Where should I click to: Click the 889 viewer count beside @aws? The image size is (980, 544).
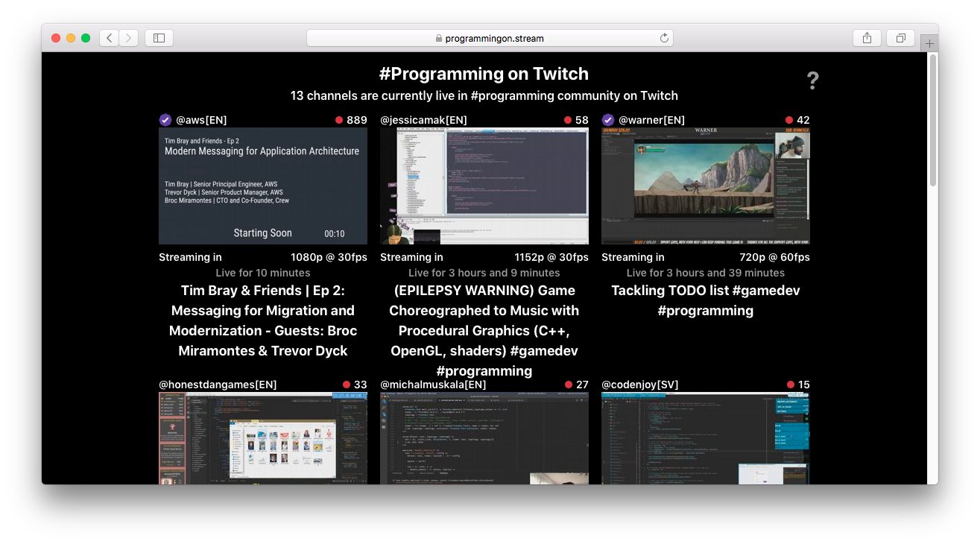(x=358, y=120)
